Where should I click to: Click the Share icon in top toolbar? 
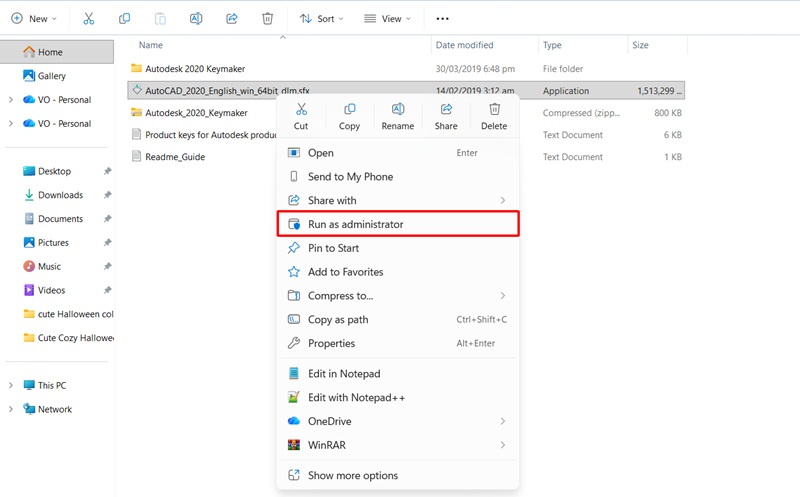[x=232, y=19]
